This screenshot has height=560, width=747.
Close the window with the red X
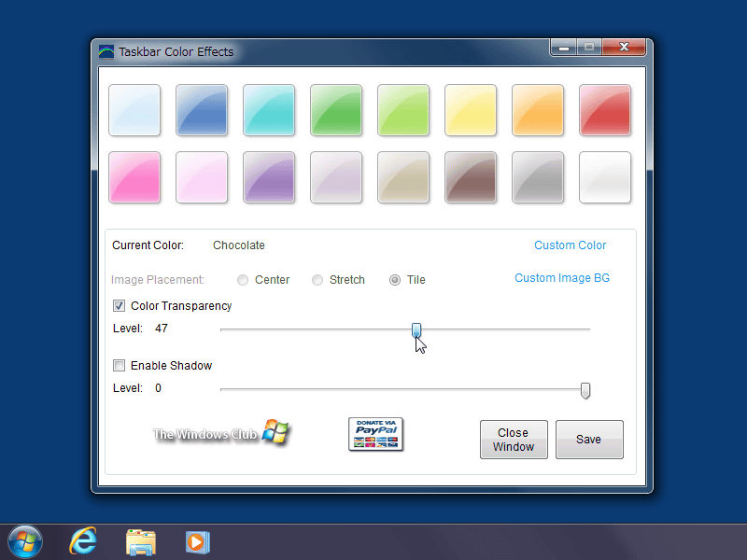tap(624, 48)
